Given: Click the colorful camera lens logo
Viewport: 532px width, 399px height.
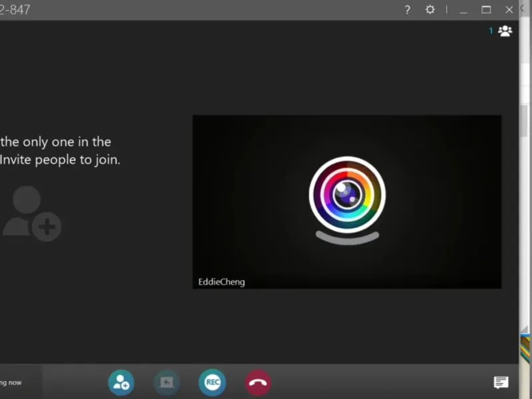Looking at the screenshot, I should tap(347, 194).
